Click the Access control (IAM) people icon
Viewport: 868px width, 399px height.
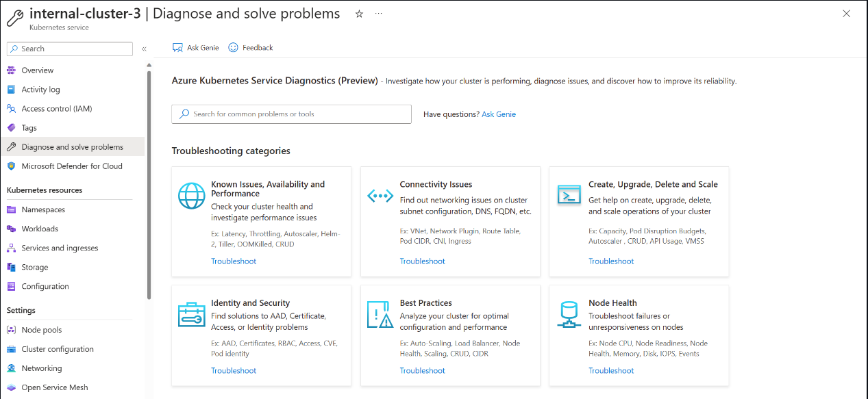[x=11, y=109]
